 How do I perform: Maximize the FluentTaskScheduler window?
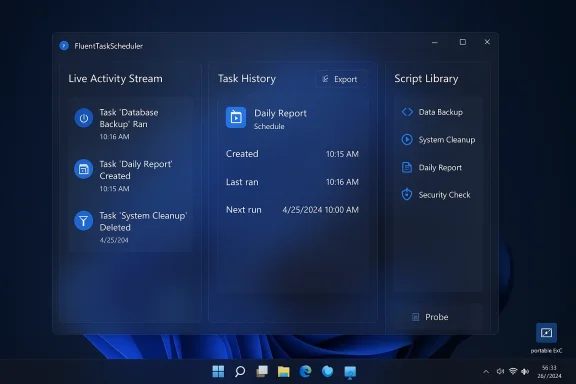463,42
